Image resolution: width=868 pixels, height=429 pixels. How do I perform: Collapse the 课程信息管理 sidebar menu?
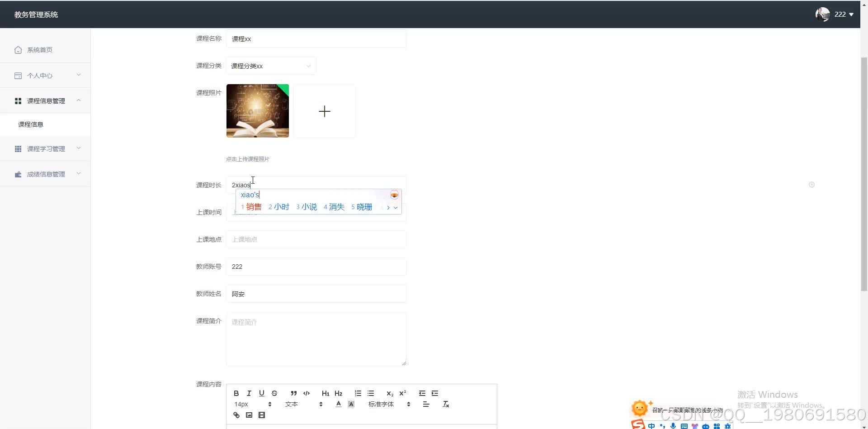click(x=45, y=100)
